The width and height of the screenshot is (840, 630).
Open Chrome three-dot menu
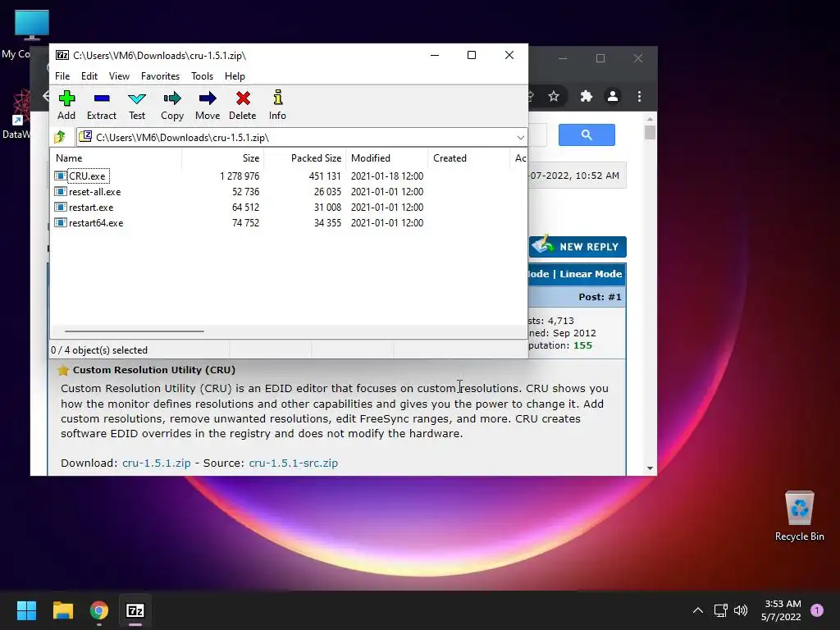pos(639,97)
